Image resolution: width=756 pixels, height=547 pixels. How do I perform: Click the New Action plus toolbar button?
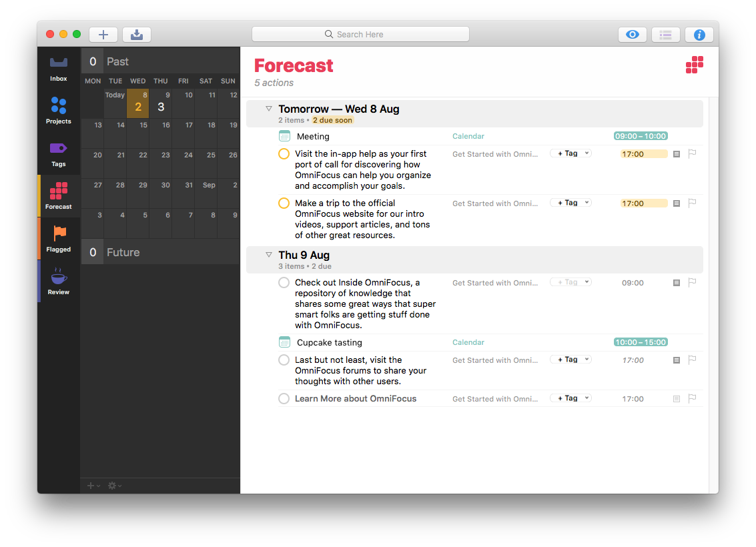pos(103,35)
